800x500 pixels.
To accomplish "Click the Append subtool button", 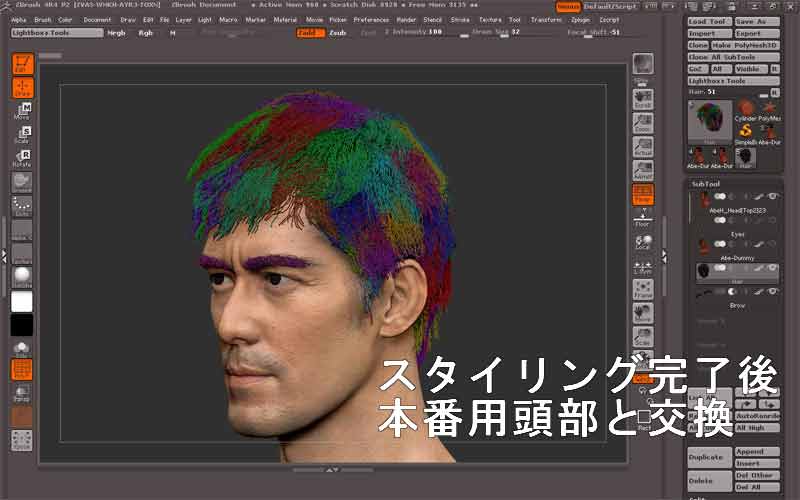I will click(x=757, y=452).
